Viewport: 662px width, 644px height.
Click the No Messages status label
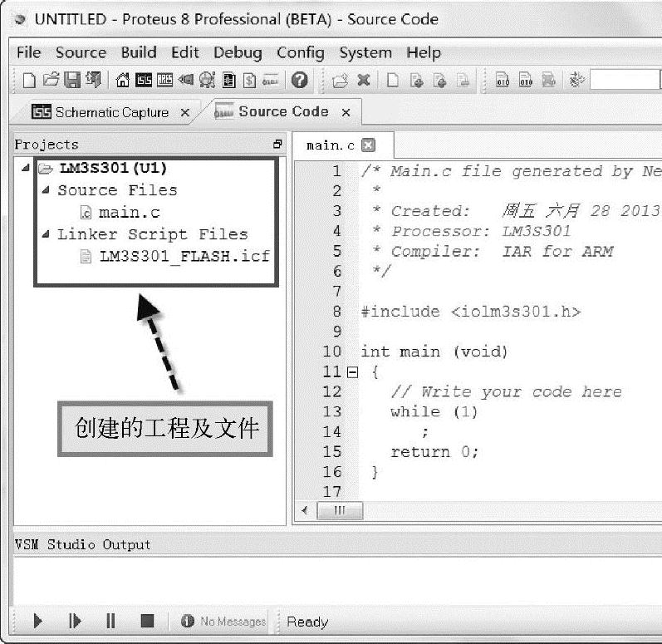pos(233,622)
